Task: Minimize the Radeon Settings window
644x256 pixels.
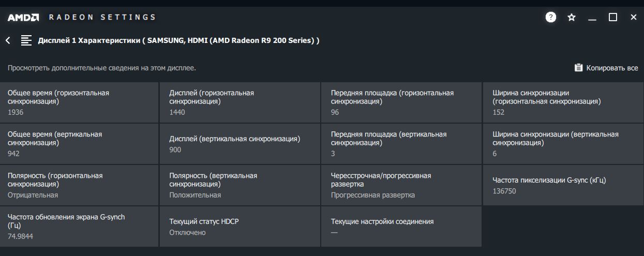Action: pos(592,17)
